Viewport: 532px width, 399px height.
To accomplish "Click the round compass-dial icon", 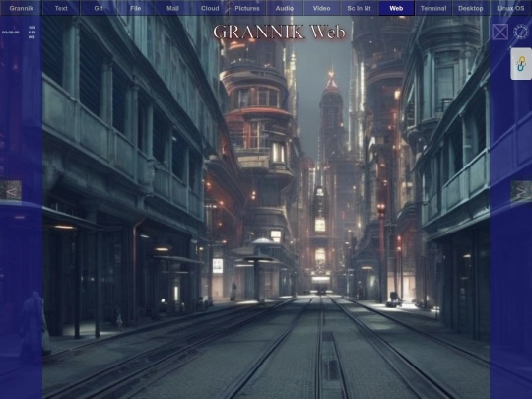I will [x=521, y=32].
